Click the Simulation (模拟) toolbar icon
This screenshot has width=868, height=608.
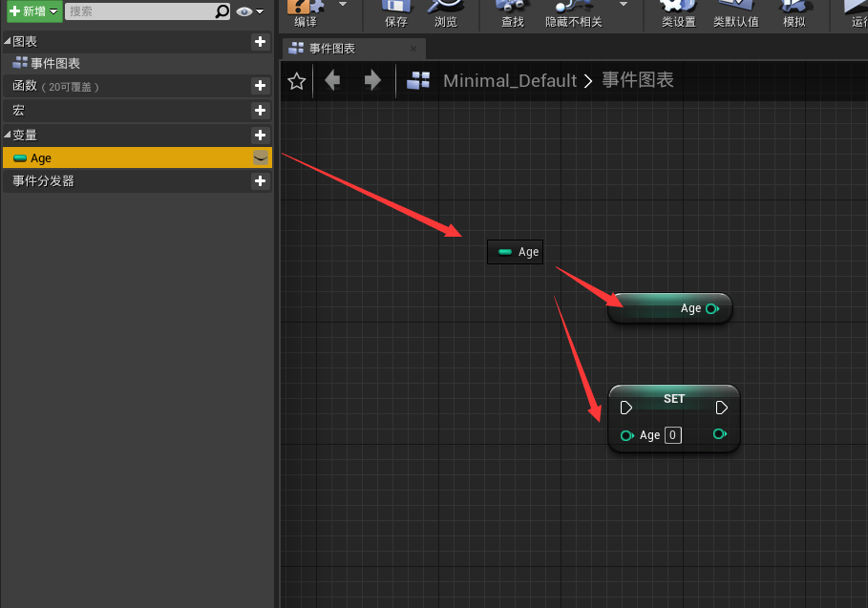point(794,10)
